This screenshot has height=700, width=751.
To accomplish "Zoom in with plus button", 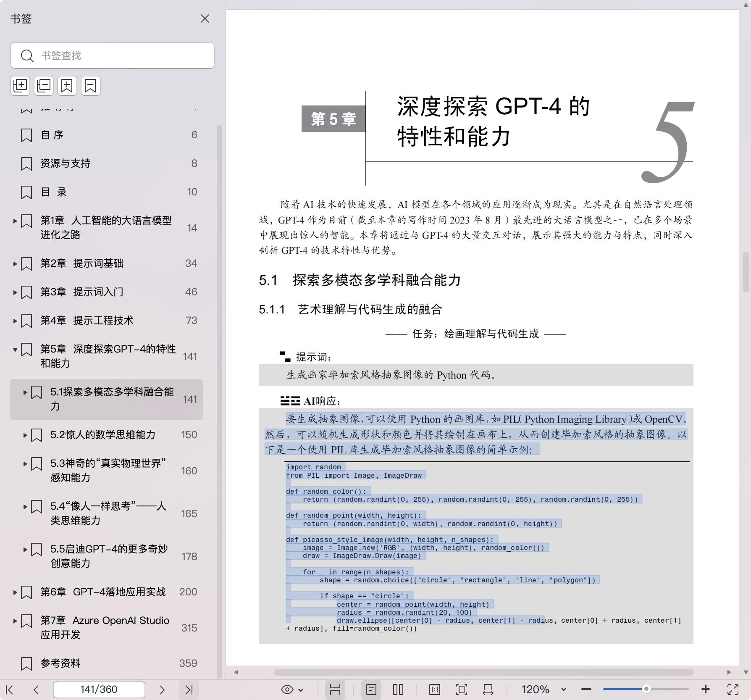I will tap(706, 689).
